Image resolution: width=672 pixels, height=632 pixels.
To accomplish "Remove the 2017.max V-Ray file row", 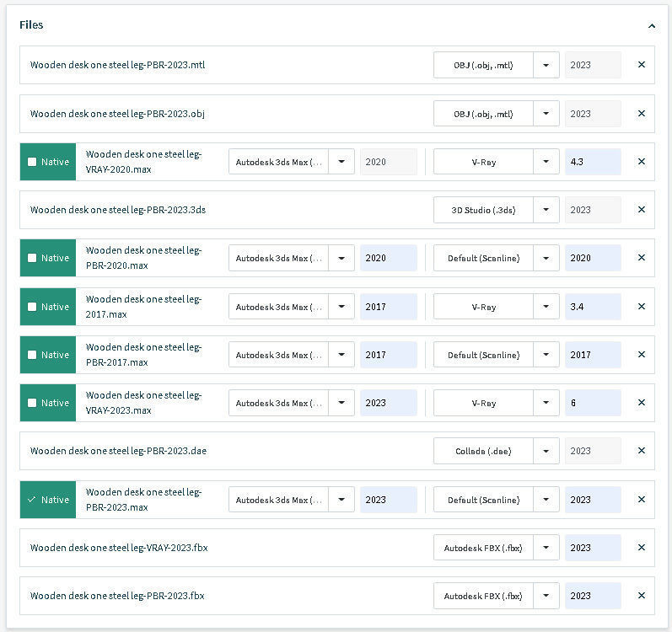I will tap(642, 307).
